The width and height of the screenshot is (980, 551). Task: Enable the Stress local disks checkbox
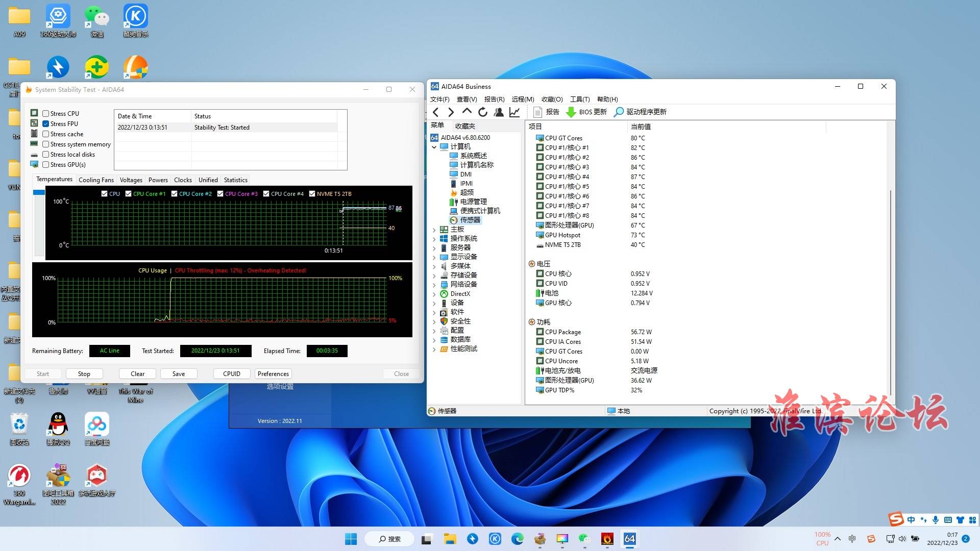(46, 155)
